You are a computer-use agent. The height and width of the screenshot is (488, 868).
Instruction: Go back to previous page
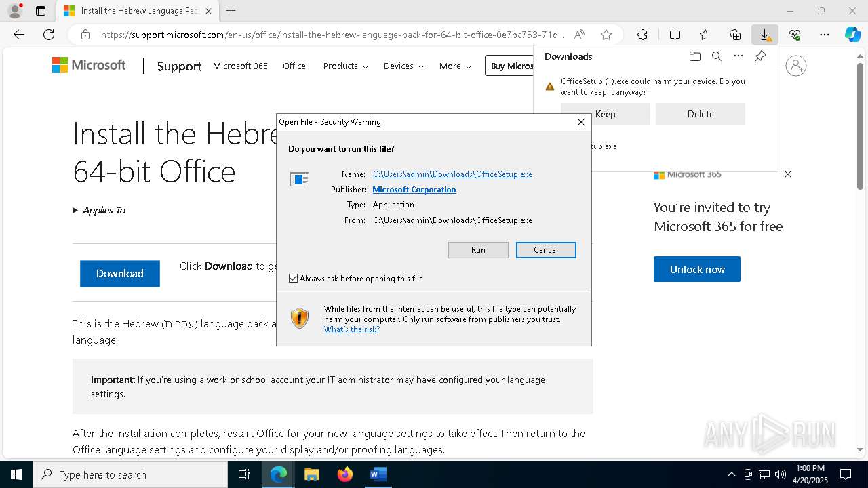click(x=19, y=35)
